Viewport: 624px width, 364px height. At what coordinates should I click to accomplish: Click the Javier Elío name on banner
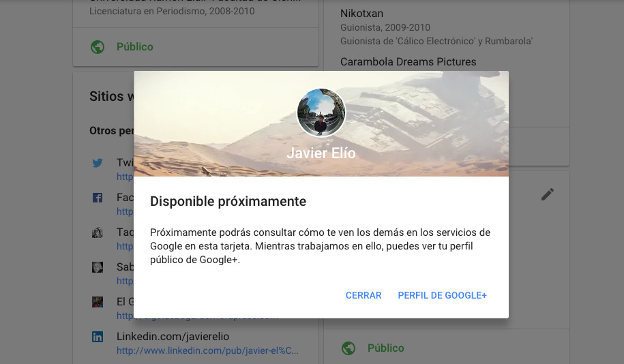pos(321,153)
